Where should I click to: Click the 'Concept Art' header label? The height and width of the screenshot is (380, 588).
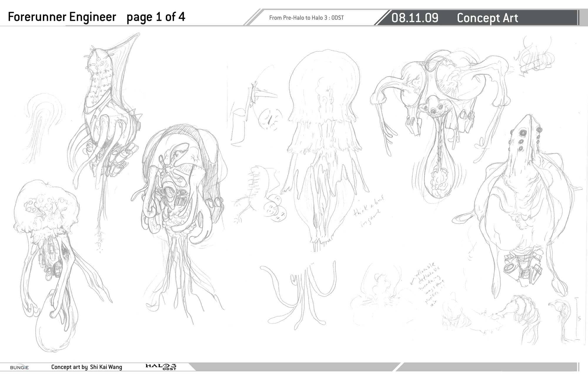point(487,18)
